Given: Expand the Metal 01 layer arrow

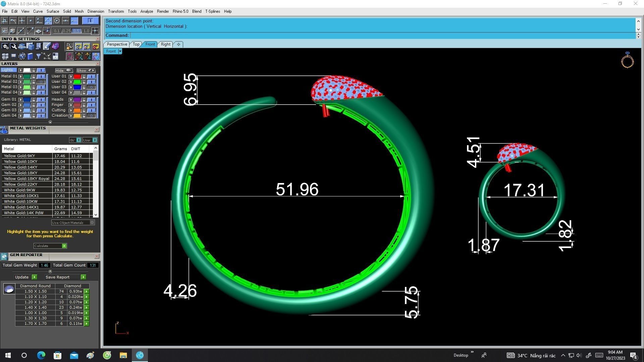Looking at the screenshot, I should (20, 76).
